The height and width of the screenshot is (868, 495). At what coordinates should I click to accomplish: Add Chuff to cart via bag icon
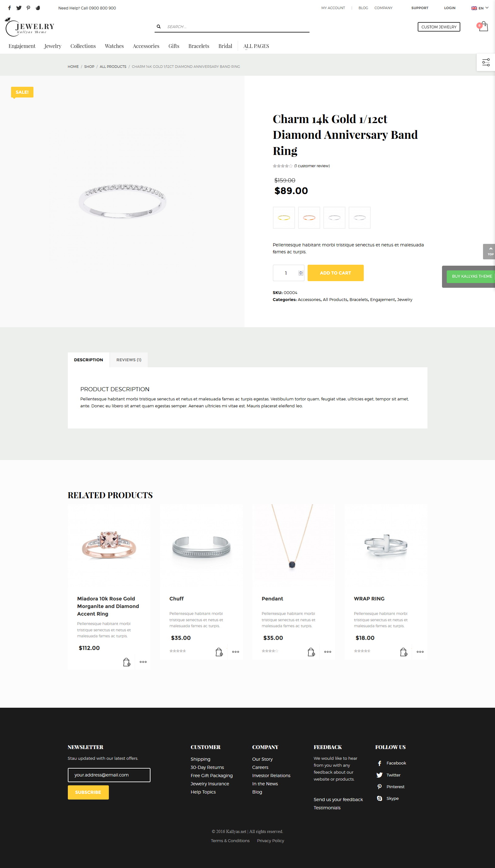point(219,652)
